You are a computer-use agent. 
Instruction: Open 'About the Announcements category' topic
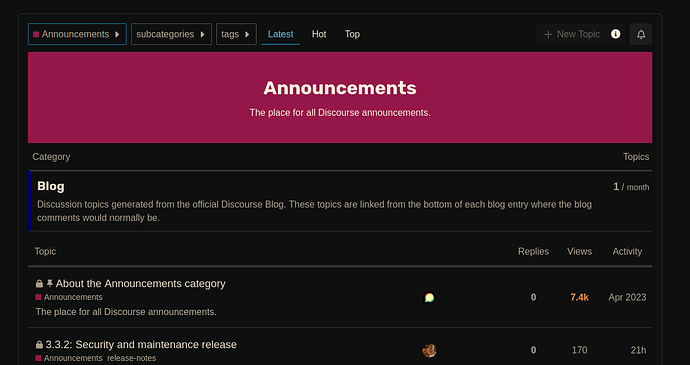coord(140,284)
